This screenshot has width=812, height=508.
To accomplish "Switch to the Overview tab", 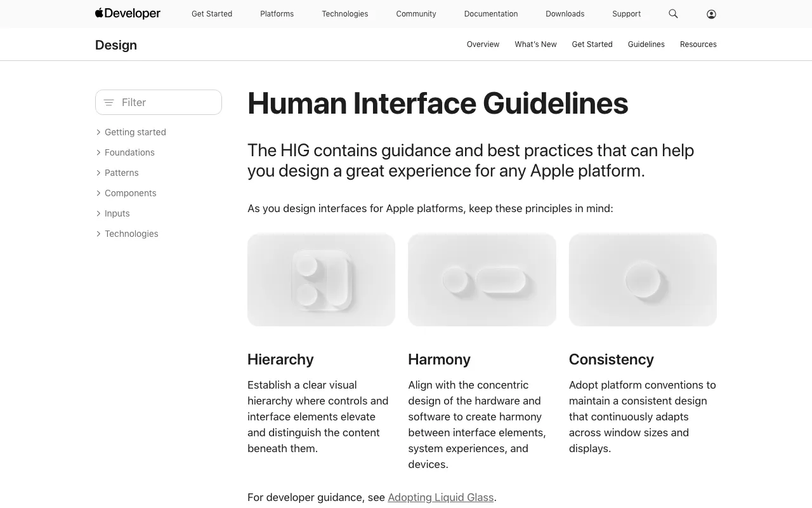I will 483,44.
